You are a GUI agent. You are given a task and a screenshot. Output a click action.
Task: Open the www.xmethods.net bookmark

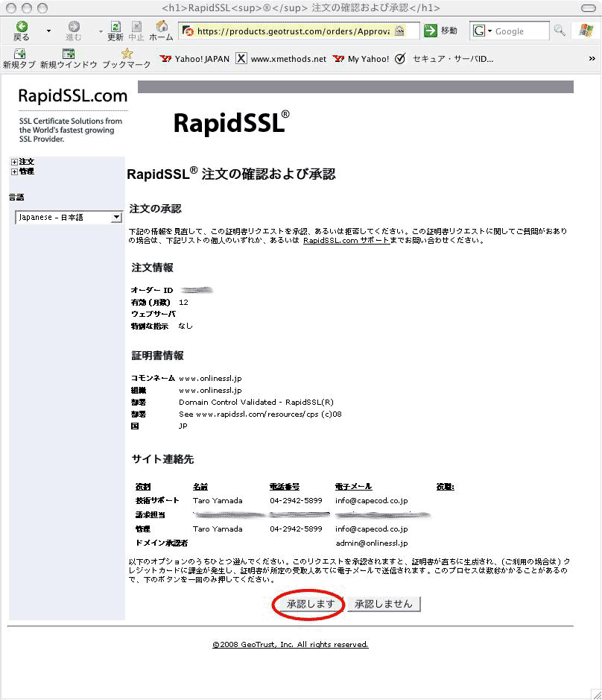click(x=282, y=59)
